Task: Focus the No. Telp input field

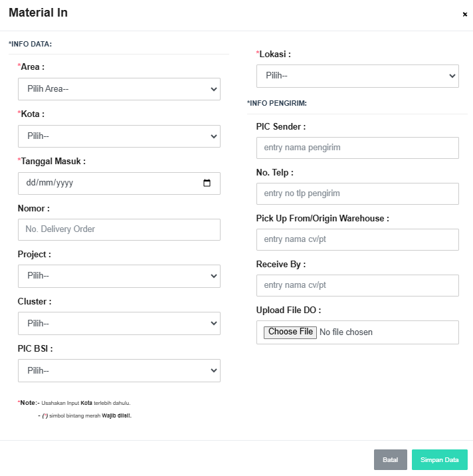Action: tap(357, 193)
